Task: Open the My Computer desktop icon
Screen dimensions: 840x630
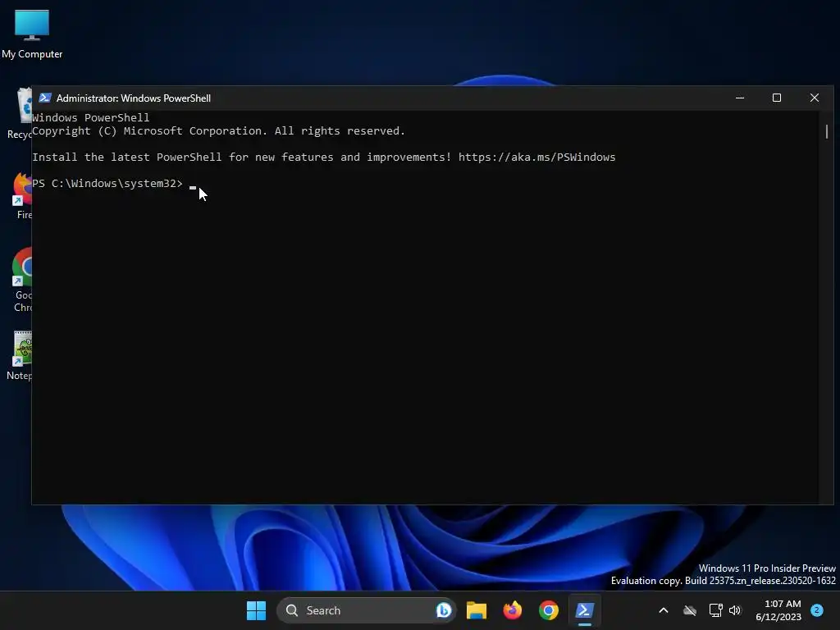Action: [x=32, y=34]
